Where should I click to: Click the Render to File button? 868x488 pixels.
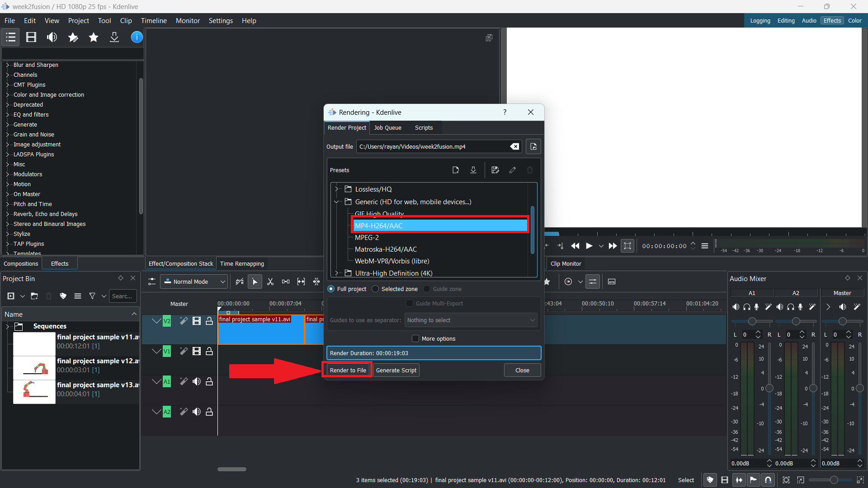[348, 370]
